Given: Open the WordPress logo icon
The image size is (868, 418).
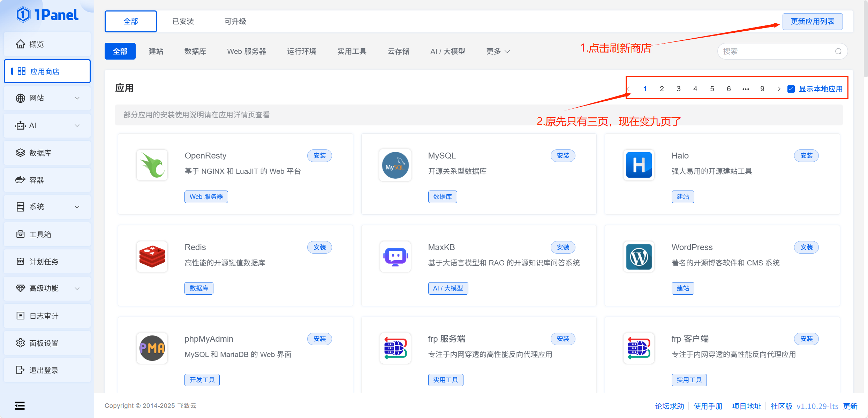Looking at the screenshot, I should pos(639,257).
